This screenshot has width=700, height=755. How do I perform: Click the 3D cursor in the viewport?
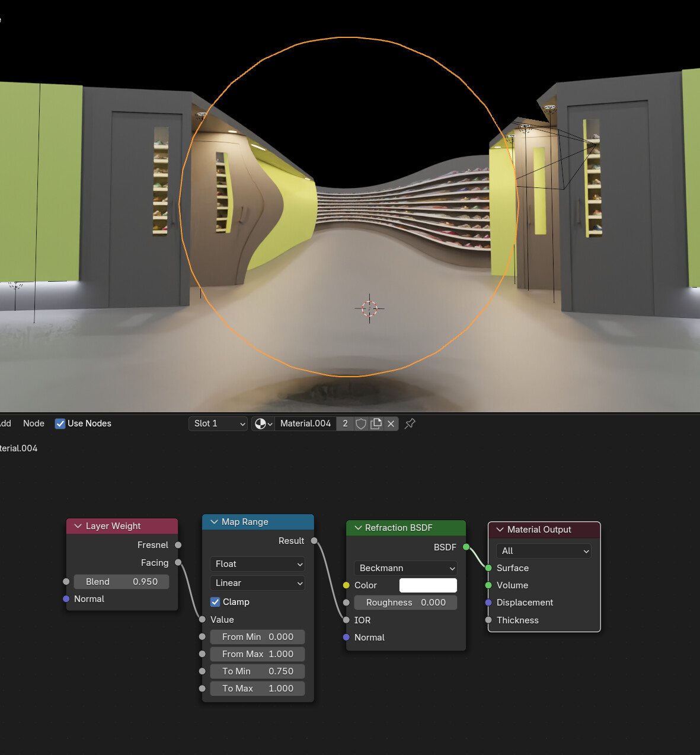(369, 308)
